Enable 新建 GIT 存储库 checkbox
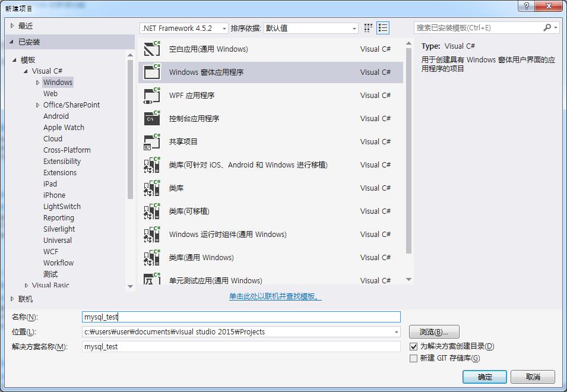This screenshot has width=567, height=392. point(413,358)
